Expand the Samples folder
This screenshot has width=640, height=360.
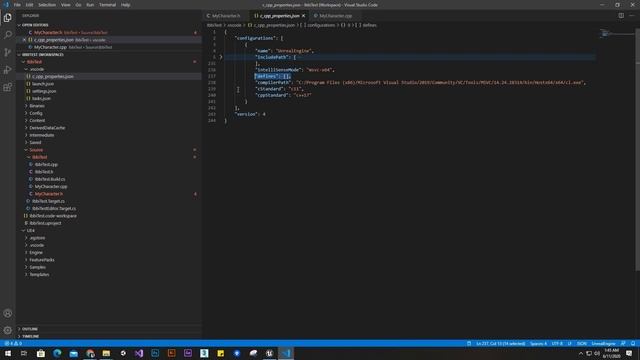pos(38,267)
